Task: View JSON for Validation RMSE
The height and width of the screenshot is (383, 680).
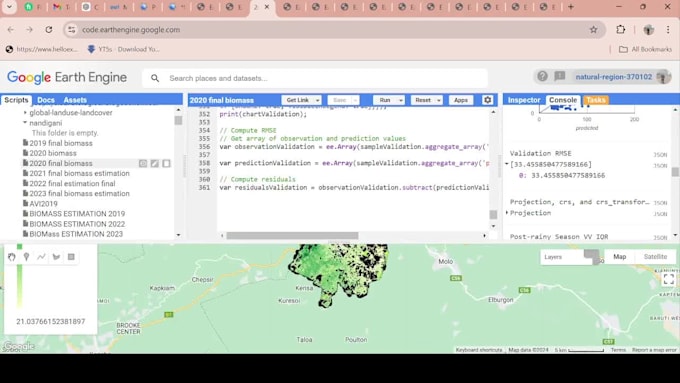Action: pos(660,155)
